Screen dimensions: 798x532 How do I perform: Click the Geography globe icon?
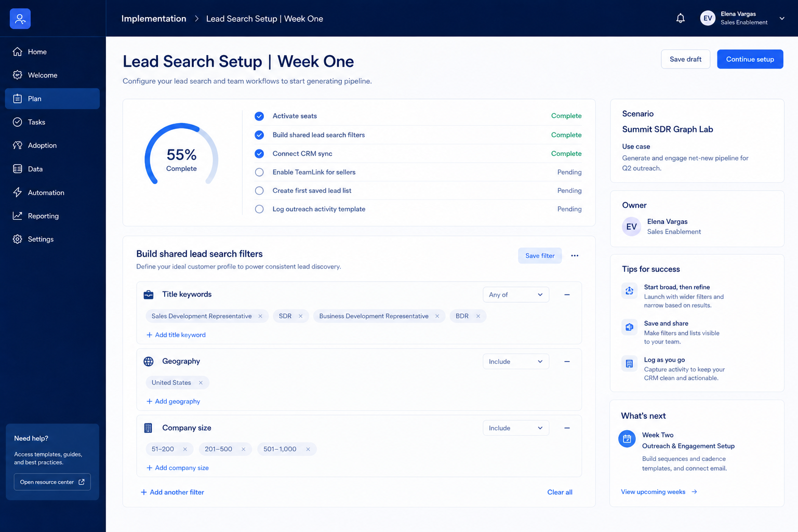coord(149,361)
